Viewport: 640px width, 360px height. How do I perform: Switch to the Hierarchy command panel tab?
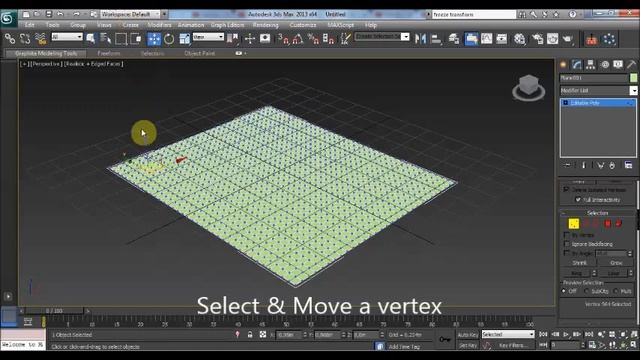tap(590, 64)
